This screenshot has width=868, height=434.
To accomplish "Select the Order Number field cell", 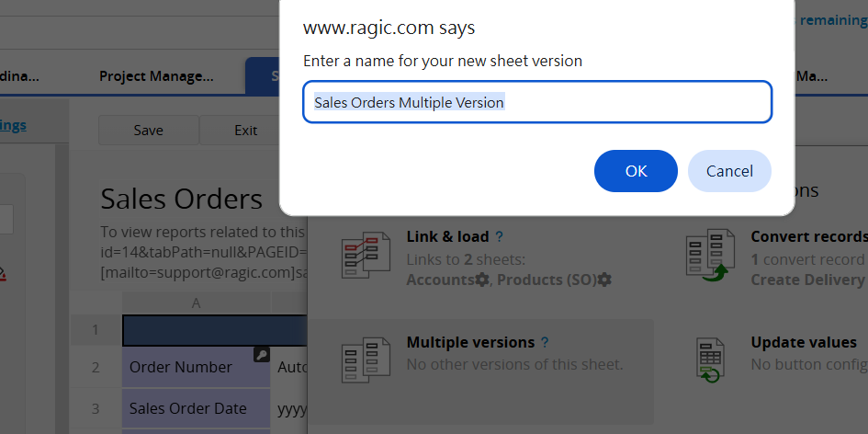I will coord(196,367).
